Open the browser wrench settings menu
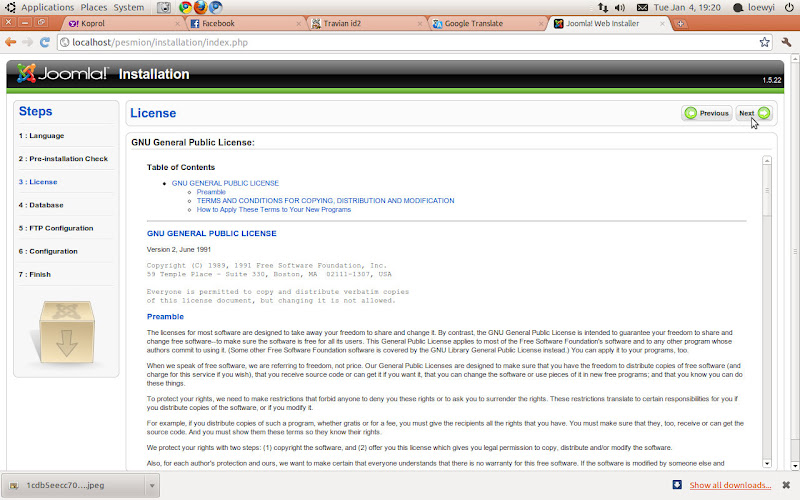 click(786, 42)
